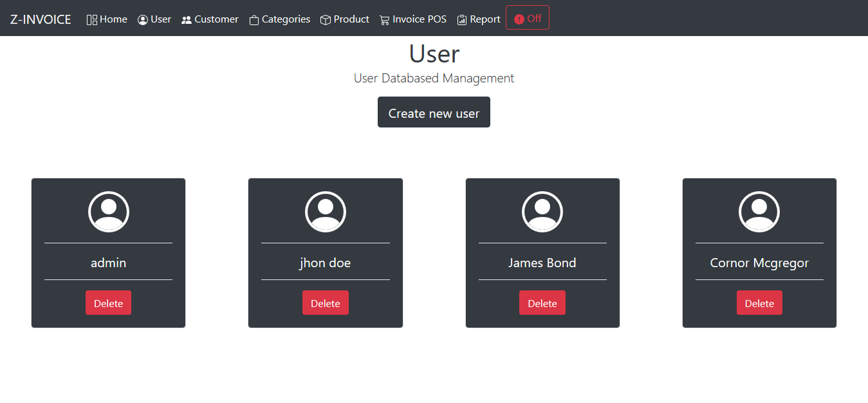
Task: Open Invoice POS from the navbar
Action: (413, 19)
